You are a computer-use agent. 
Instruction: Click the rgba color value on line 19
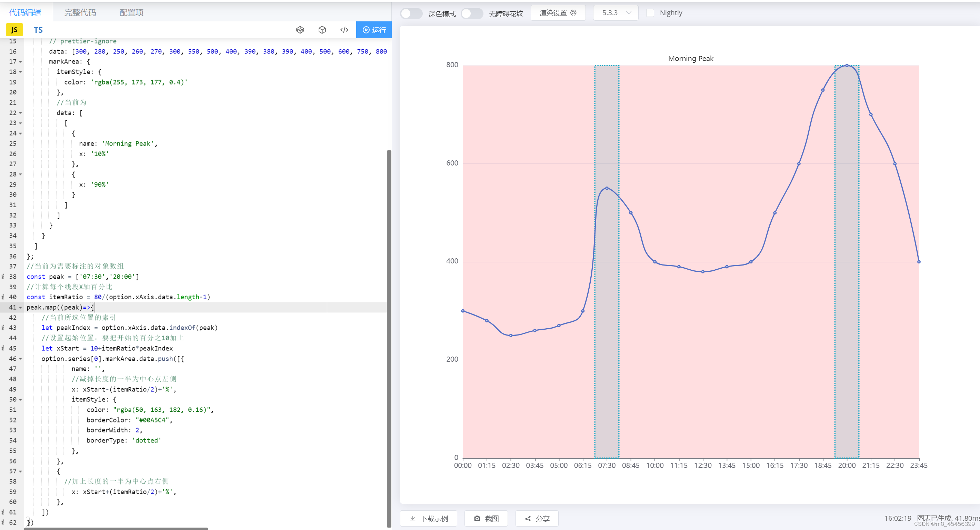pyautogui.click(x=139, y=82)
